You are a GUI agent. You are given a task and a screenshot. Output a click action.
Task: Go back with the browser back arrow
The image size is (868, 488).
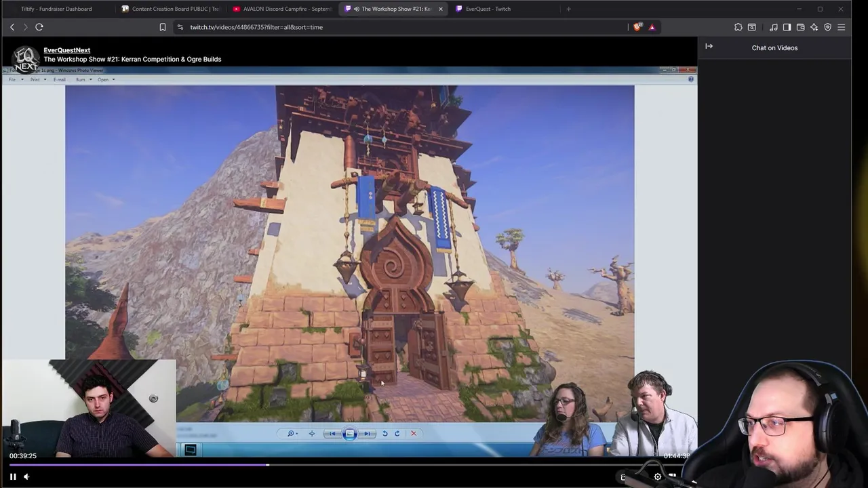(x=12, y=27)
